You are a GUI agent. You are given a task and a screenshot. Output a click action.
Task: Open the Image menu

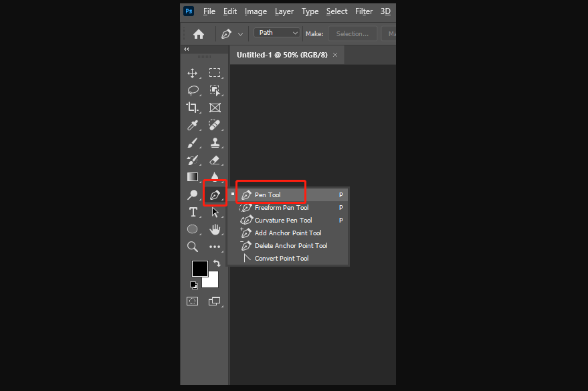pos(256,11)
